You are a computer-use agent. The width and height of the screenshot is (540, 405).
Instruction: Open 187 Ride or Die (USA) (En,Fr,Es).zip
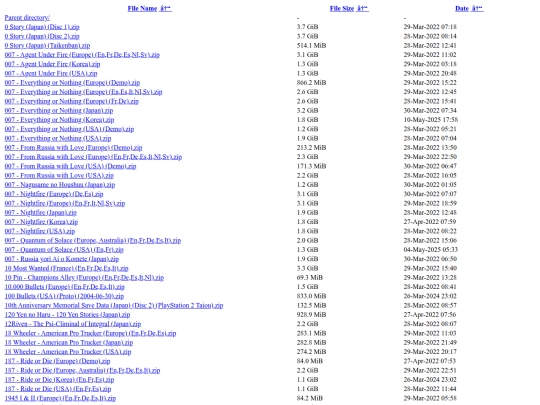tap(58, 390)
